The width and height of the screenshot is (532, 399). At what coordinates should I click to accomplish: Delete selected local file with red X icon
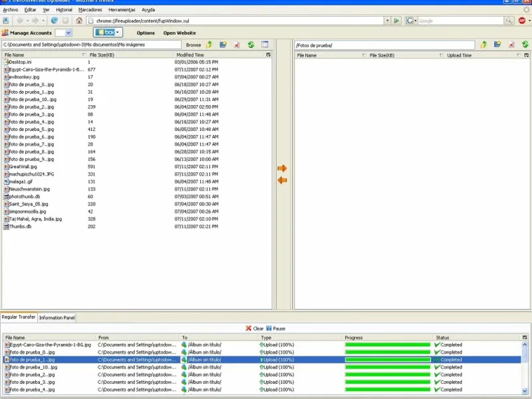coord(237,45)
